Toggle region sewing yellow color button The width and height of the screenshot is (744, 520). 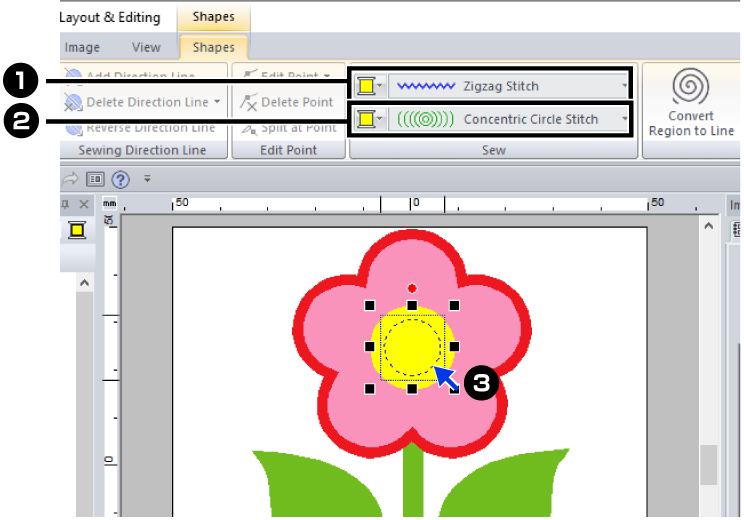click(x=365, y=119)
